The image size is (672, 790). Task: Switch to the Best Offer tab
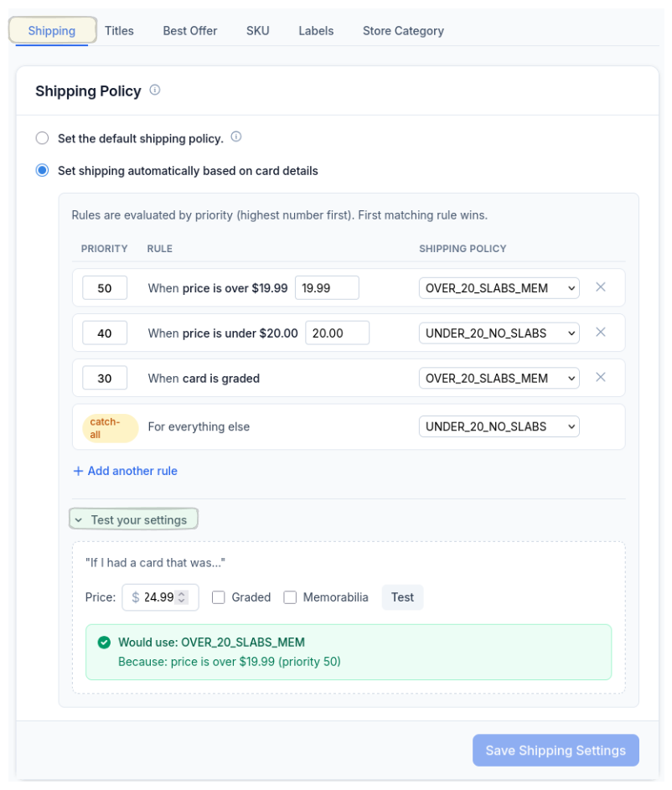click(189, 30)
